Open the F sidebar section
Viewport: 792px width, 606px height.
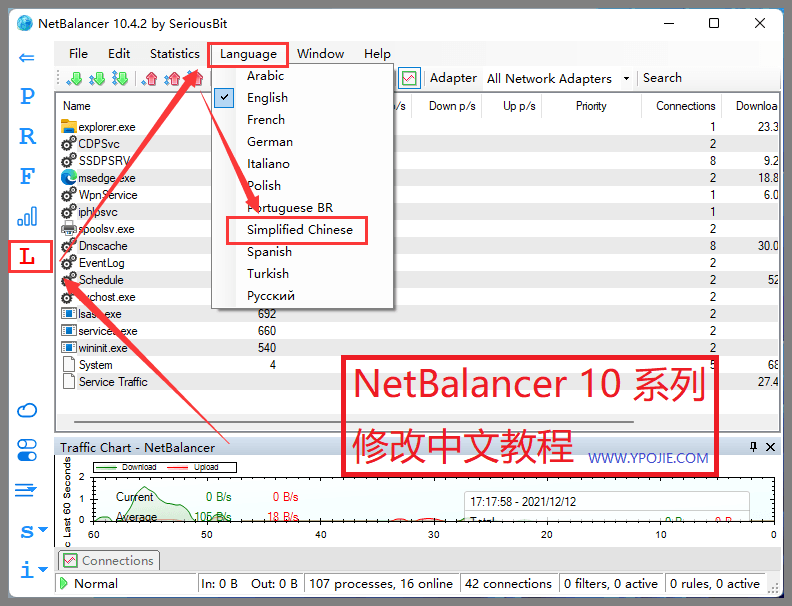[x=27, y=176]
